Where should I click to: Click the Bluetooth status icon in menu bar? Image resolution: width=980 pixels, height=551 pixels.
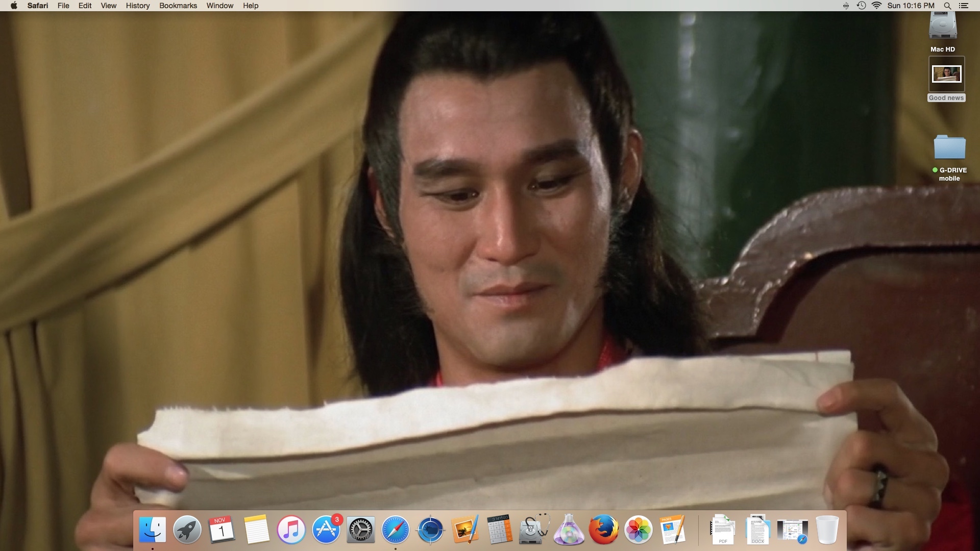tap(846, 6)
